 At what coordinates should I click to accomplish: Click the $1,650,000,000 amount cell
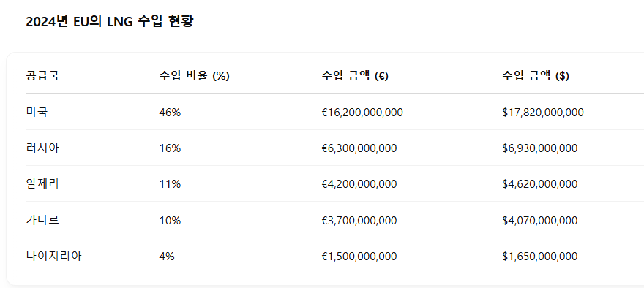pyautogui.click(x=539, y=257)
